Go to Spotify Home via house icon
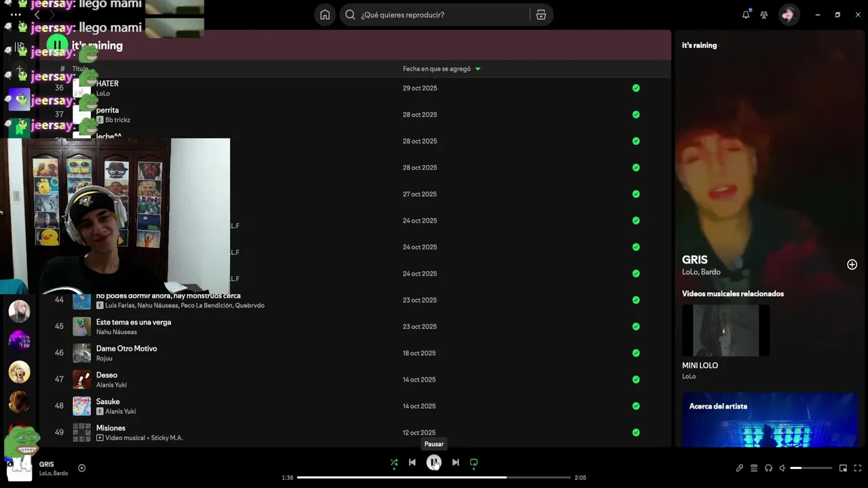Image resolution: width=868 pixels, height=488 pixels. tap(325, 15)
